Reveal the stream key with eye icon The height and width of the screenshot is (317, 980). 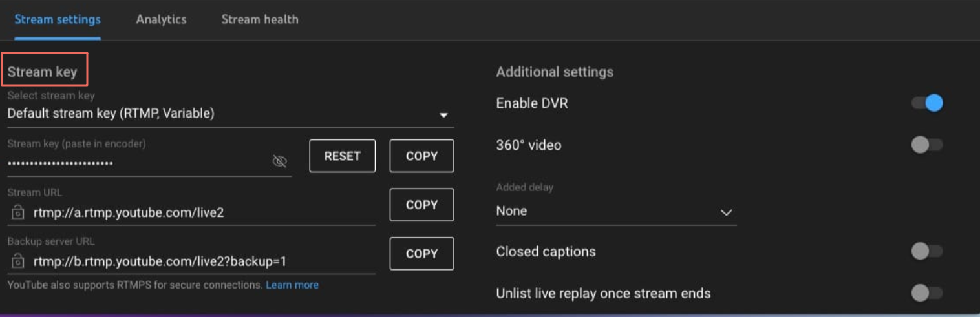279,161
